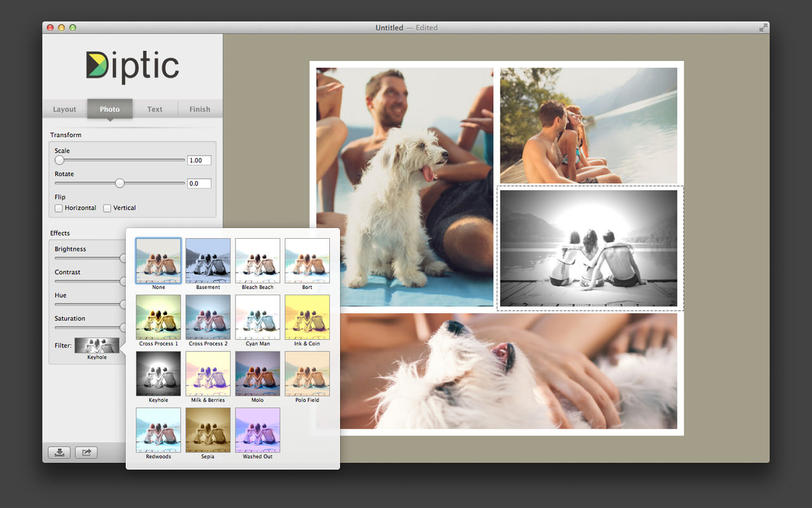Screen dimensions: 812x508
Task: Select the Molo filter thumbnail
Action: (258, 373)
